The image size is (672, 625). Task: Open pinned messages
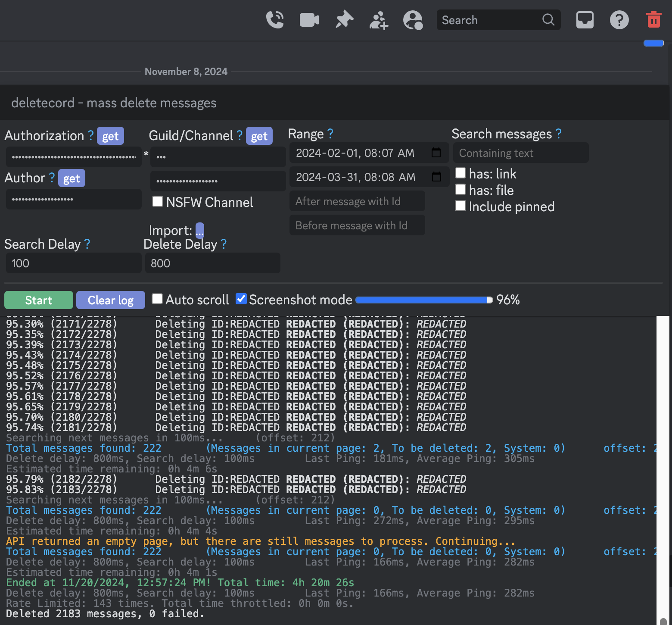[344, 20]
